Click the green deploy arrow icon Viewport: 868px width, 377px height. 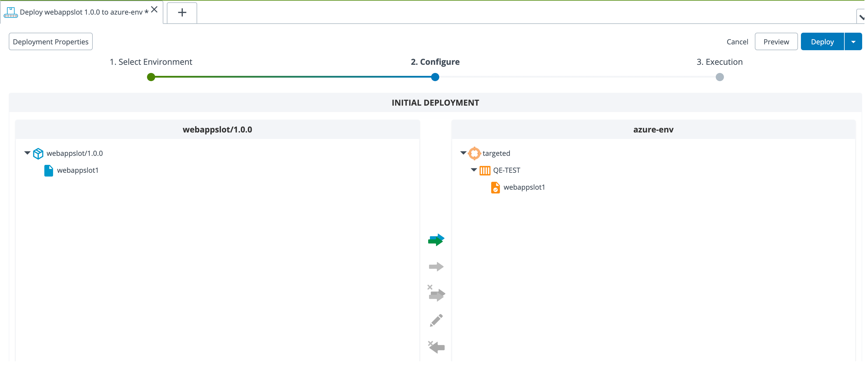436,239
